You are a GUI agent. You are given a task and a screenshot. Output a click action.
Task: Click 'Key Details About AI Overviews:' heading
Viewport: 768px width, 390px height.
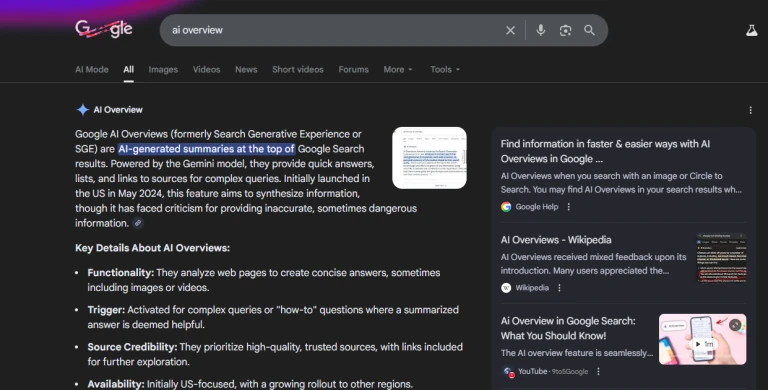pos(152,248)
